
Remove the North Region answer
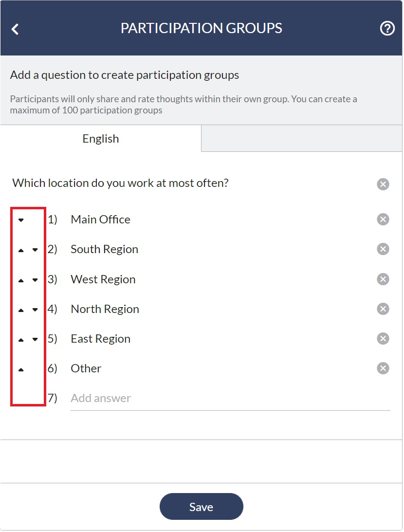(383, 309)
